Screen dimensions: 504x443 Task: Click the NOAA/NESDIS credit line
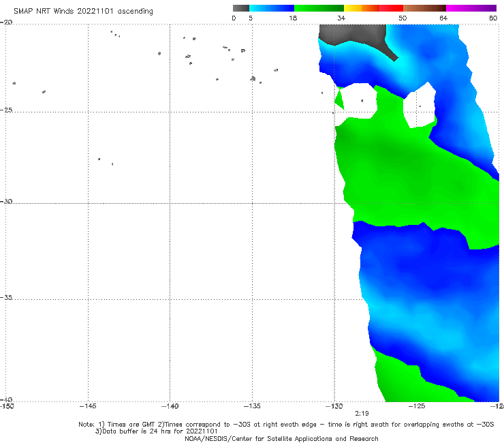[x=281, y=439]
